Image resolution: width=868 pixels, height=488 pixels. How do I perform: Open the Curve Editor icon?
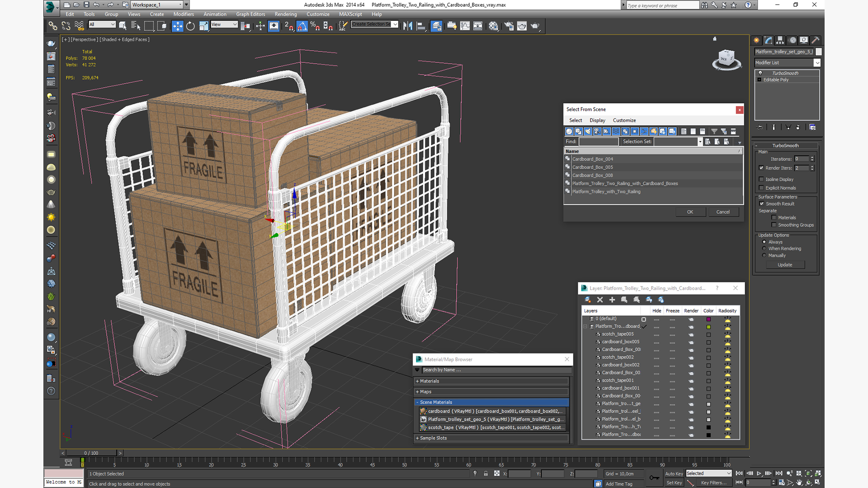point(465,26)
